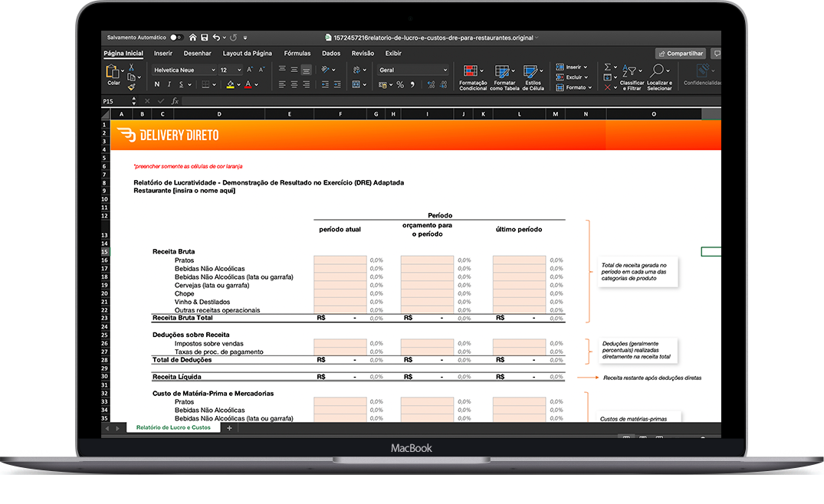This screenshot has height=504, width=824.
Task: Increase decimal places
Action: pyautogui.click(x=431, y=84)
